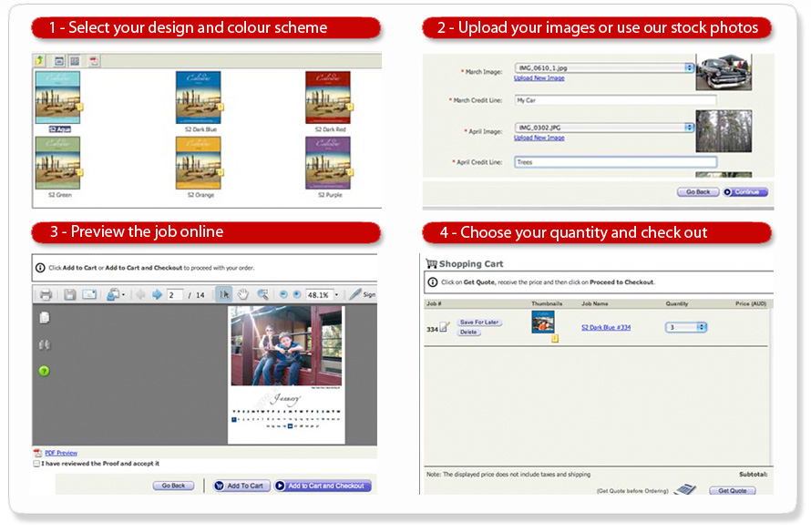811x532 pixels.
Task: Click the edit job icon next to 334
Action: [445, 327]
